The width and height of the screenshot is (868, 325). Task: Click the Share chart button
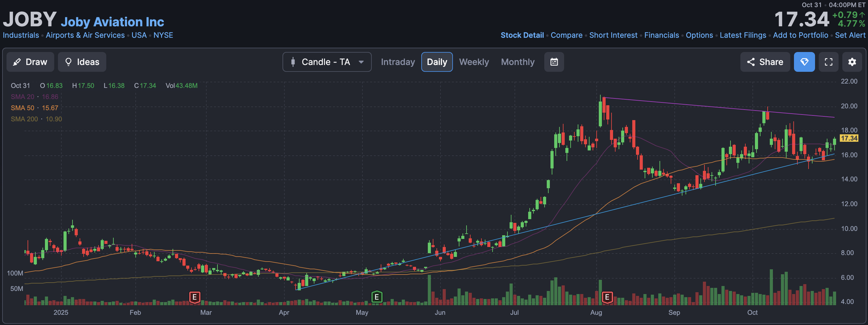coord(765,62)
